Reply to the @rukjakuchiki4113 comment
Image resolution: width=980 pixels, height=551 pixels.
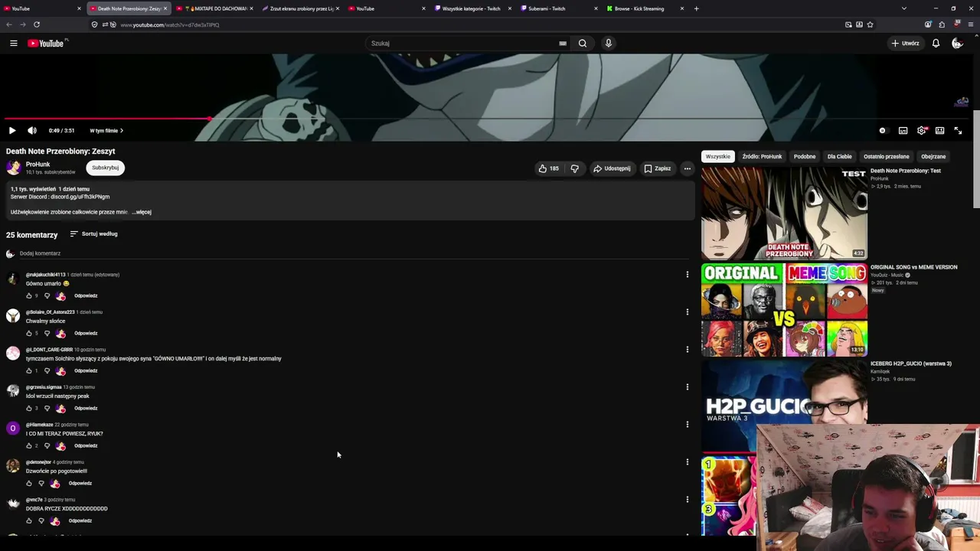pyautogui.click(x=86, y=296)
